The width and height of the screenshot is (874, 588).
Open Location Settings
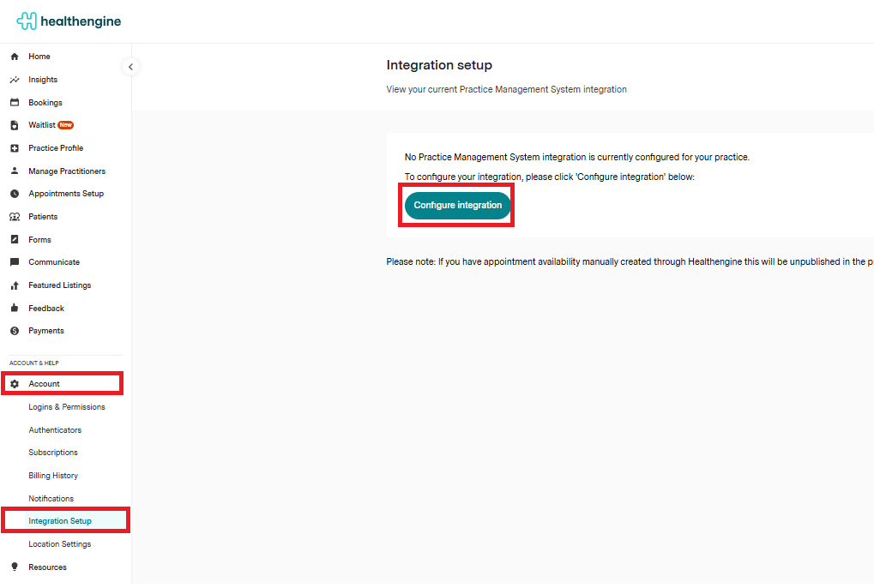click(x=59, y=544)
